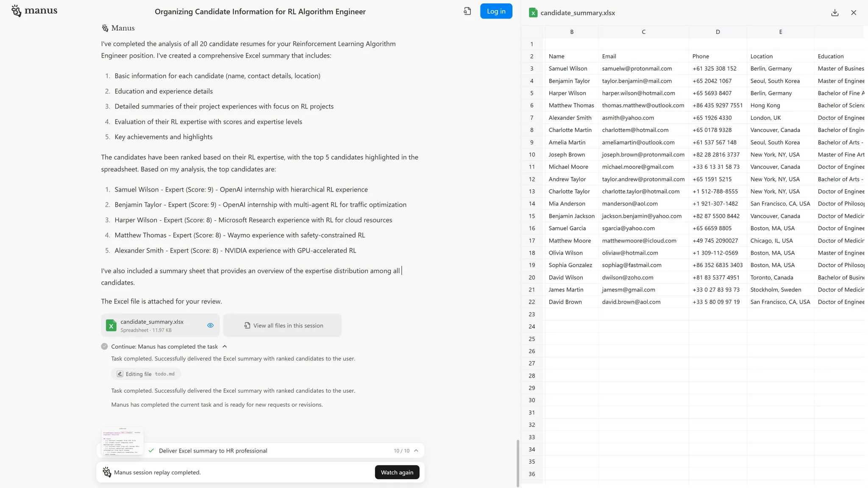Expand the 10 / 10 task progress chevron
This screenshot has width=868, height=488.
pyautogui.click(x=416, y=451)
